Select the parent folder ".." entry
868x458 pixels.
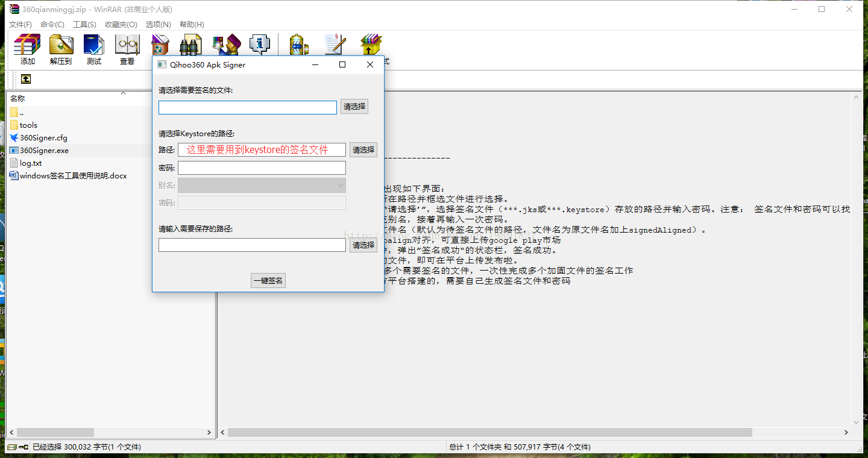point(17,113)
